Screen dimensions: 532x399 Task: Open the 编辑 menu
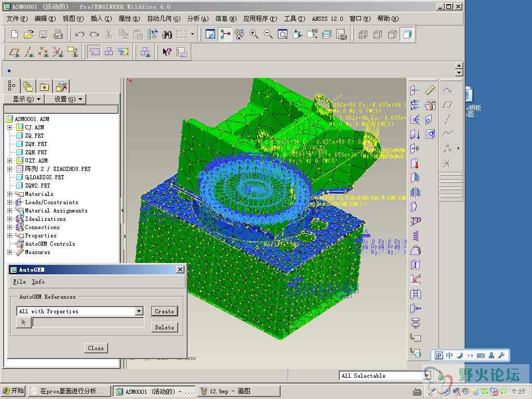coord(45,19)
